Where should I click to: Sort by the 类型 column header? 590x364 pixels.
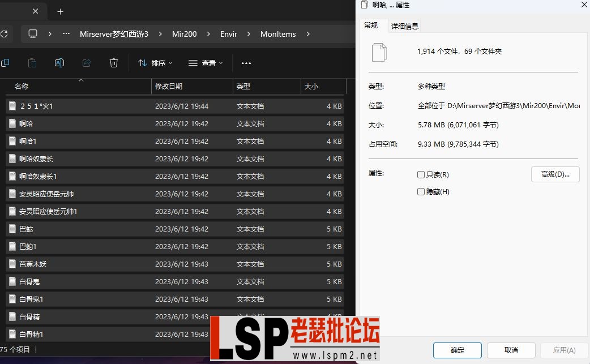pyautogui.click(x=267, y=86)
